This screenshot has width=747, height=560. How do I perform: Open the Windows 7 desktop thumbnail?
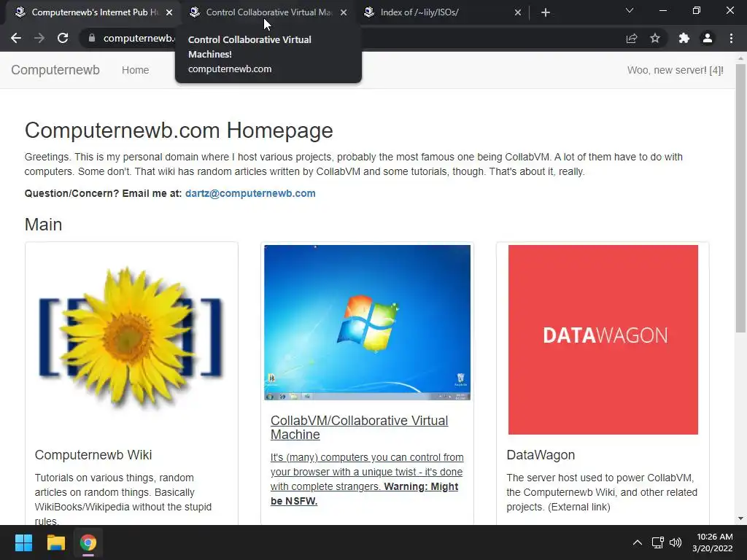pos(368,322)
